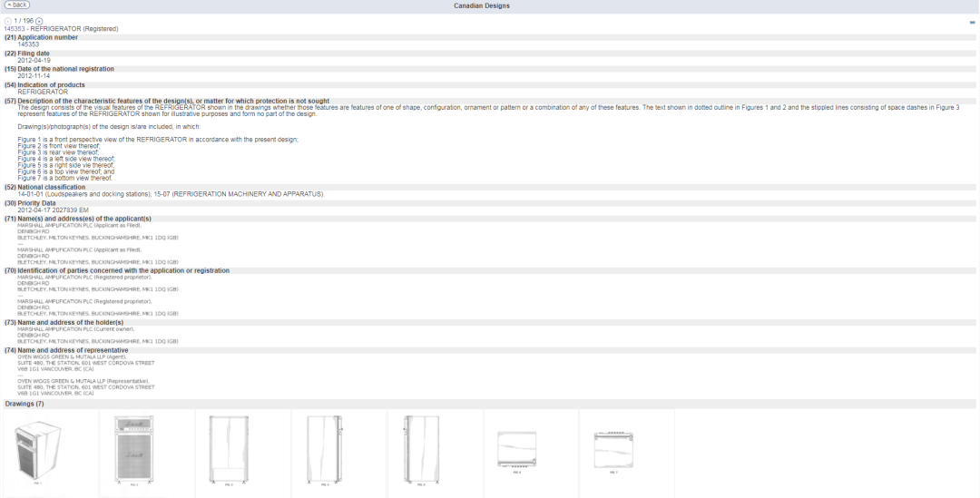Click '(70) Identification of parties concerned' heading
980x498 pixels.
click(117, 270)
